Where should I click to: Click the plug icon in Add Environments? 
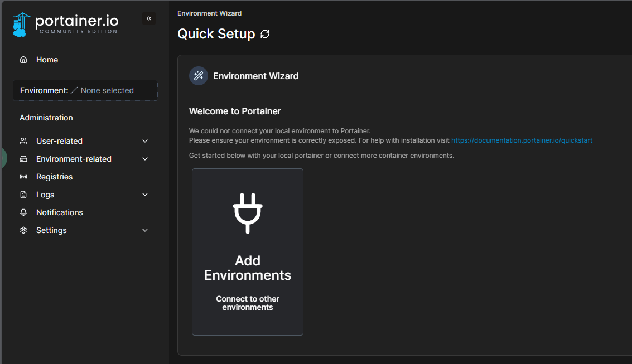pos(248,213)
